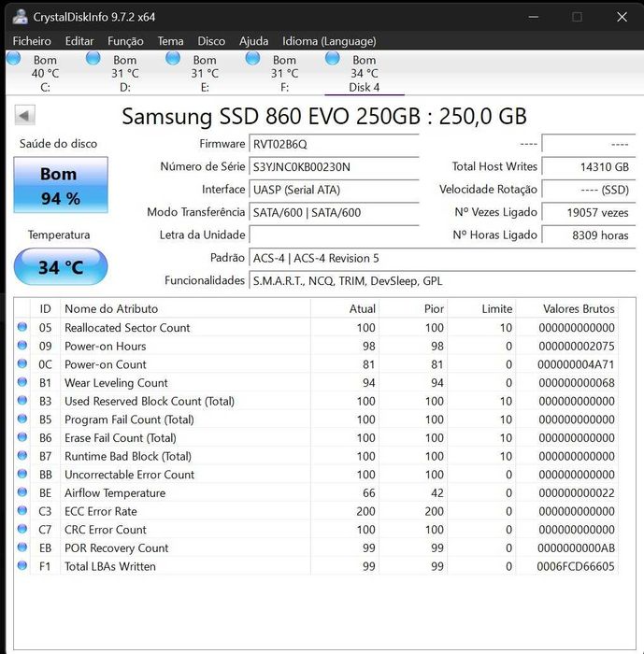Click the Pior column header
This screenshot has height=654, width=644.
pos(413,308)
